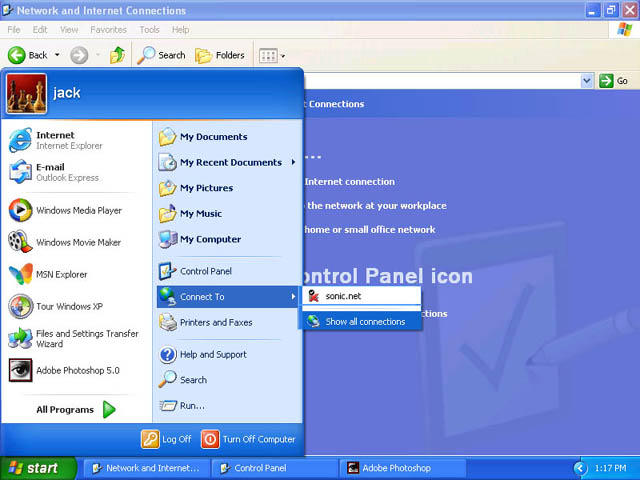The width and height of the screenshot is (640, 480).
Task: Open the Help menu
Action: point(180,30)
